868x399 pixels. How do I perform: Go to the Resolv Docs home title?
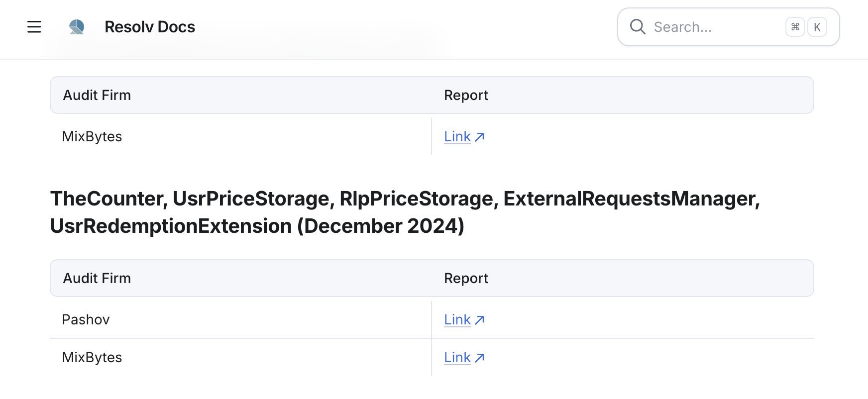tap(149, 27)
